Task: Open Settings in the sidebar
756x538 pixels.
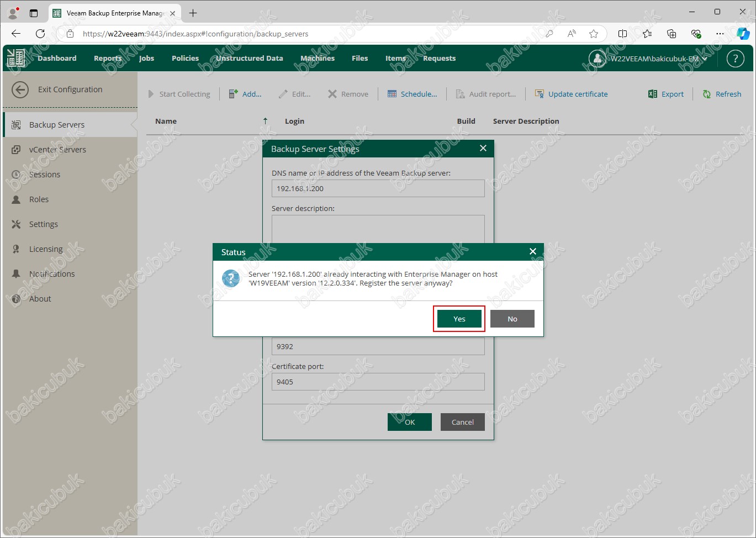Action: (x=70, y=224)
